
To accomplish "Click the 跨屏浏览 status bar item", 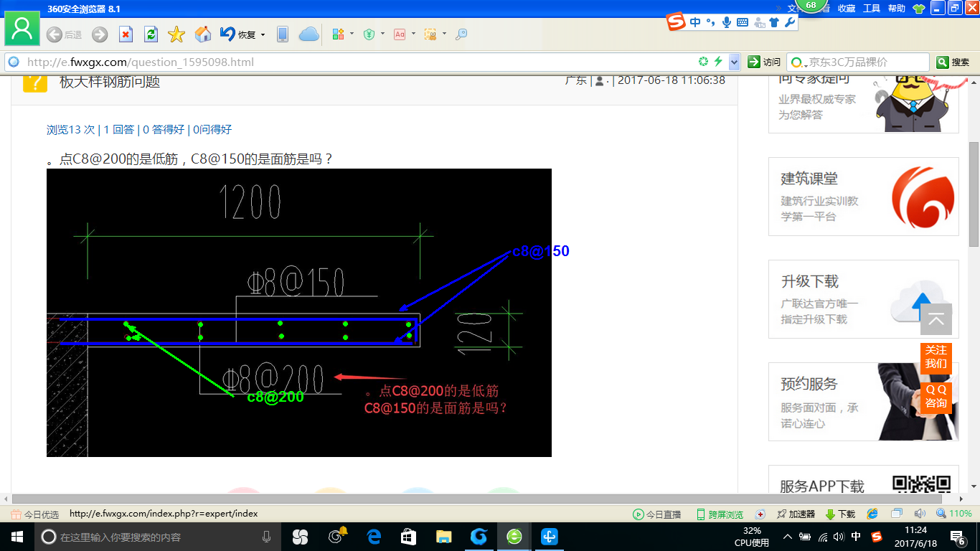I will [x=720, y=514].
